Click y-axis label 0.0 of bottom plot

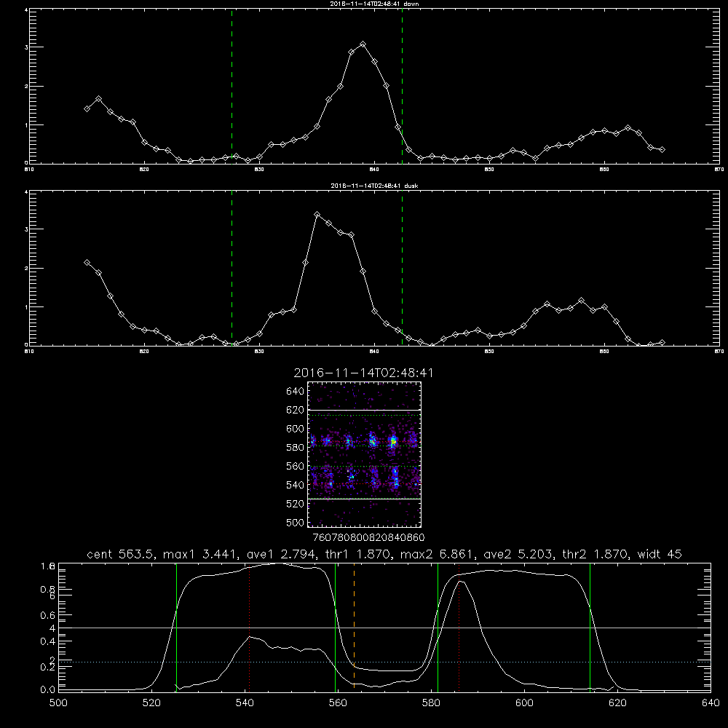point(48,690)
